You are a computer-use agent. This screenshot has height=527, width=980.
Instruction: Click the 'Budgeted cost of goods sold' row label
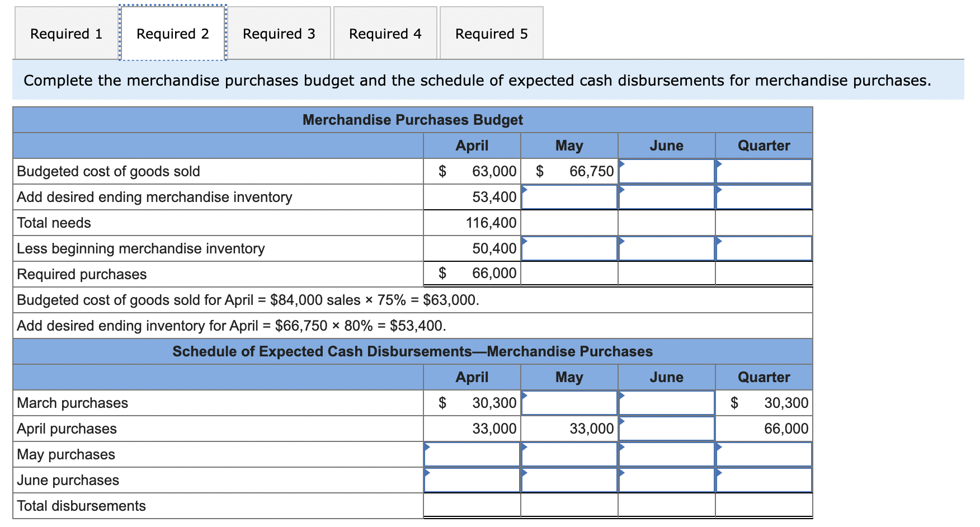coord(109,171)
